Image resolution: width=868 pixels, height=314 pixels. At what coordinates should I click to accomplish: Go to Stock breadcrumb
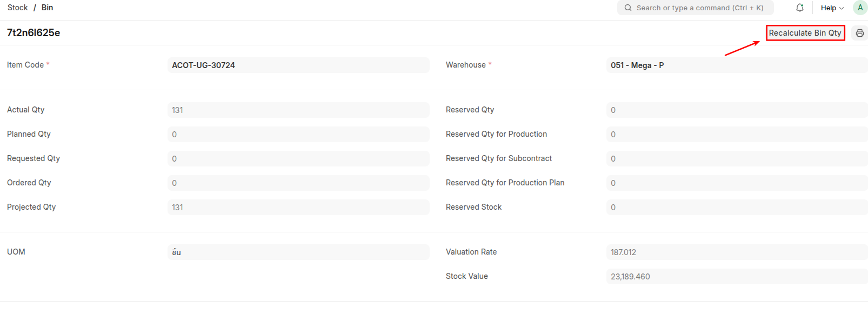(17, 8)
